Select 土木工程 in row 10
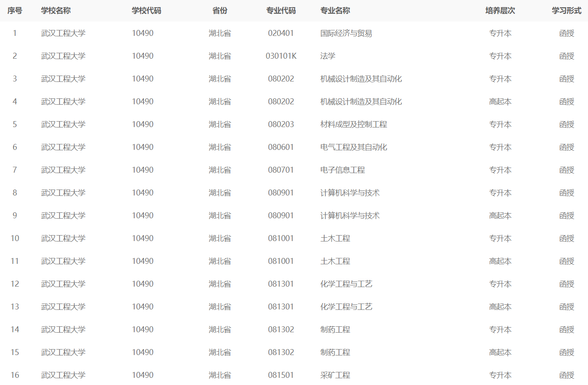This screenshot has width=588, height=385. pos(335,239)
